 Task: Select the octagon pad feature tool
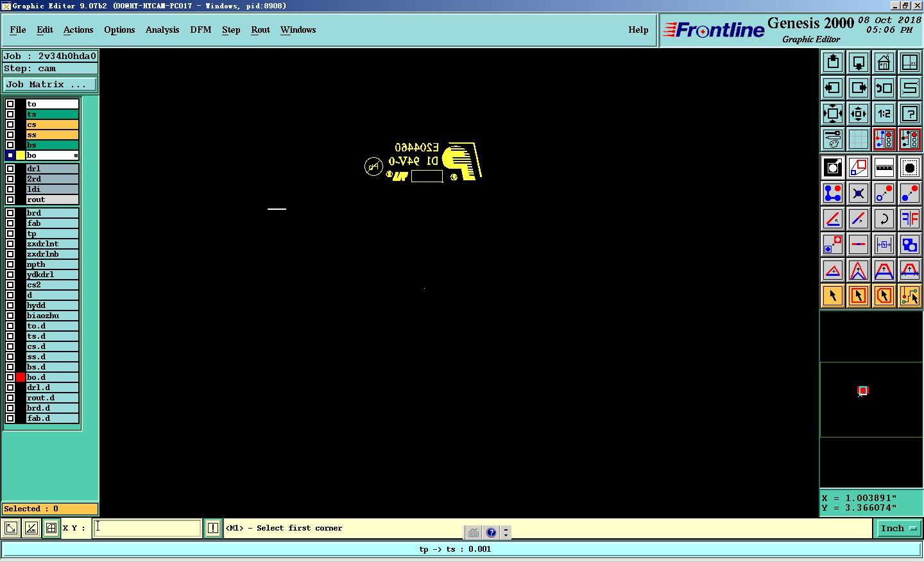click(x=910, y=167)
